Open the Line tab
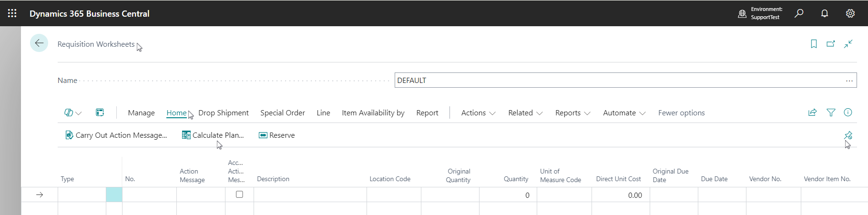The height and width of the screenshot is (215, 868). [x=323, y=113]
